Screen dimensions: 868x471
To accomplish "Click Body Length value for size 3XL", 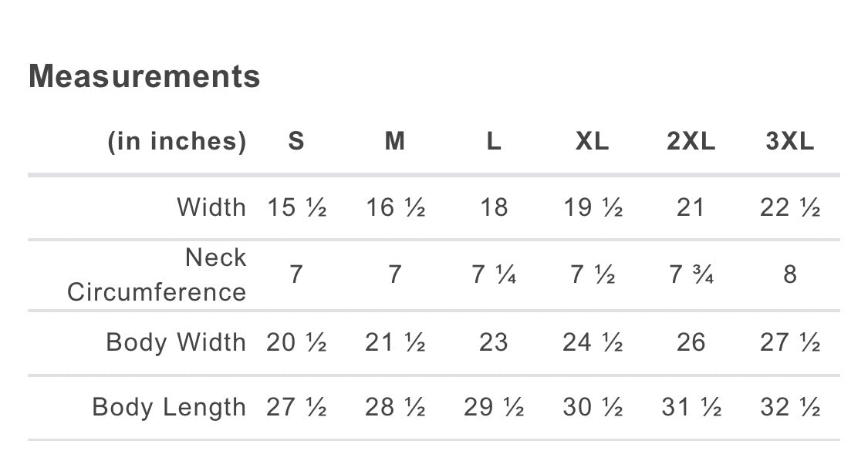I will (789, 407).
